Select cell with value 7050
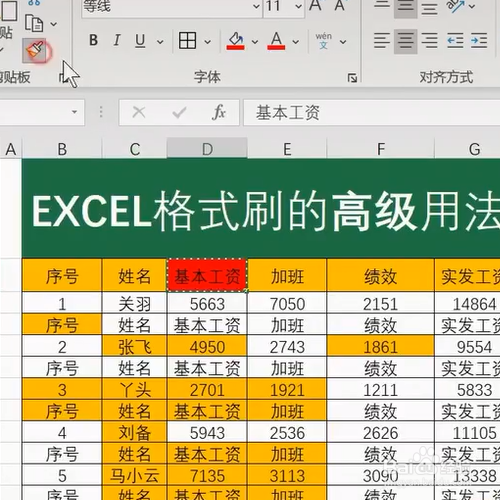 (287, 303)
